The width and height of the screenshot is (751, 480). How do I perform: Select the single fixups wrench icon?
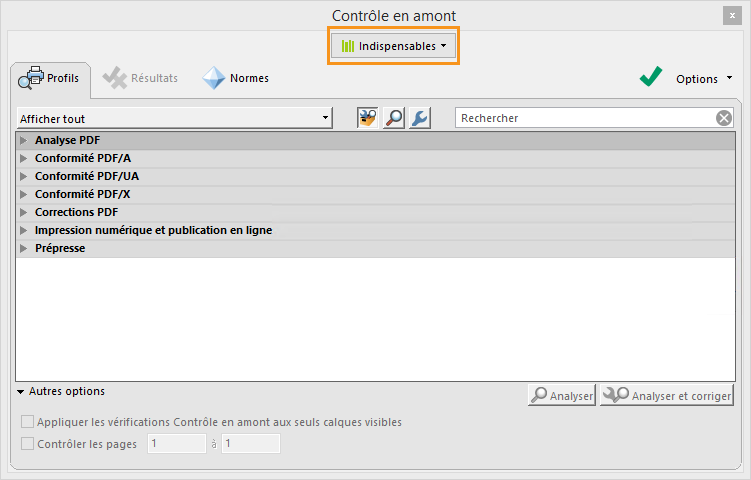(x=420, y=118)
